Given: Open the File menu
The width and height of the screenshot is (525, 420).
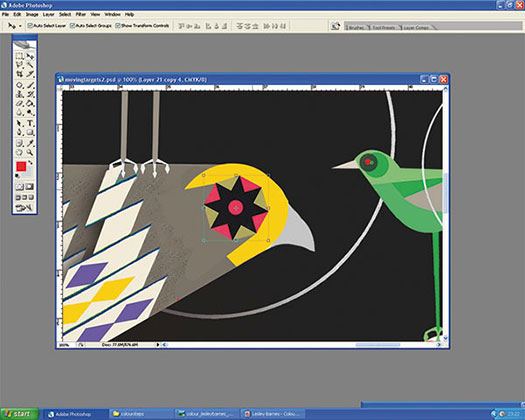Looking at the screenshot, I should tap(5, 14).
